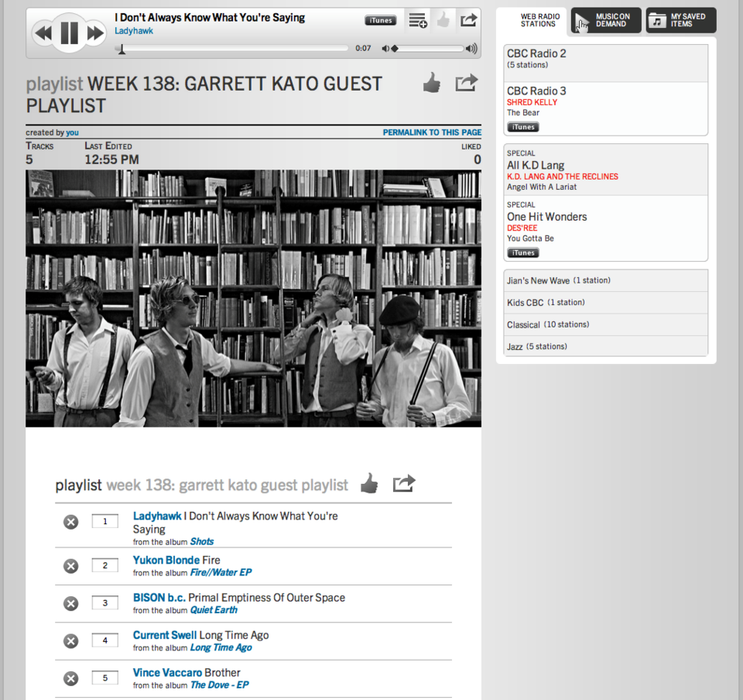Click the iTunes button under One Hit Wonders
This screenshot has height=700, width=743.
[x=523, y=253]
